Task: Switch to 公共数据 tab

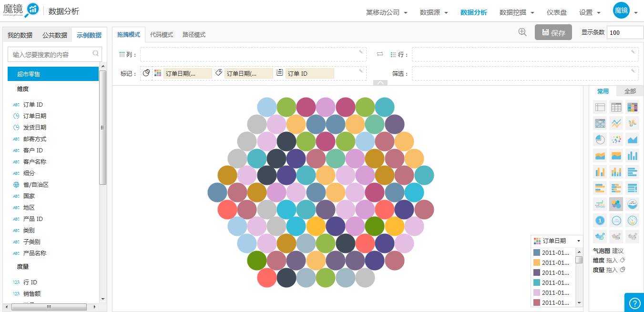Action: click(55, 35)
